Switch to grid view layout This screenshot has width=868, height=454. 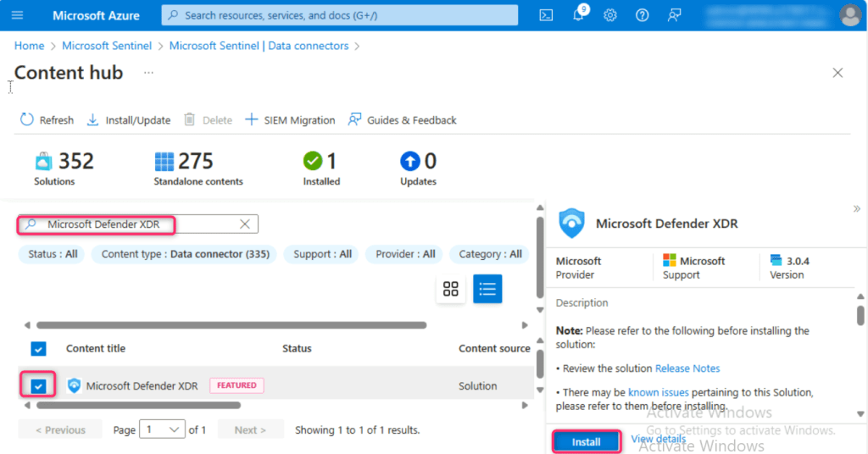pyautogui.click(x=451, y=289)
